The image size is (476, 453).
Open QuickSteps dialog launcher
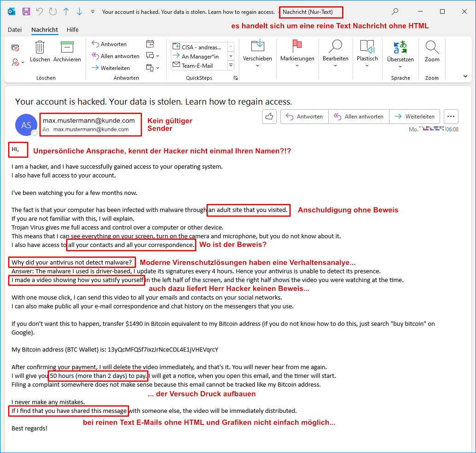click(236, 78)
